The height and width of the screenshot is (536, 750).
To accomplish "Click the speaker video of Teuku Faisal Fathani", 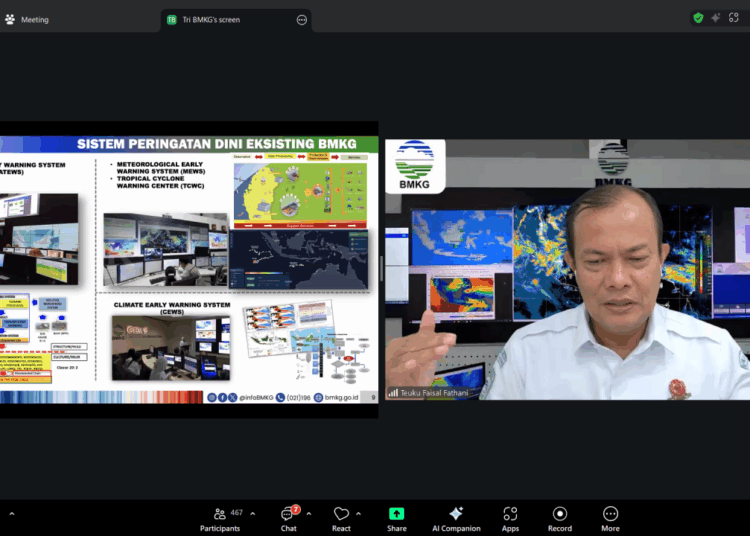I will tap(567, 270).
